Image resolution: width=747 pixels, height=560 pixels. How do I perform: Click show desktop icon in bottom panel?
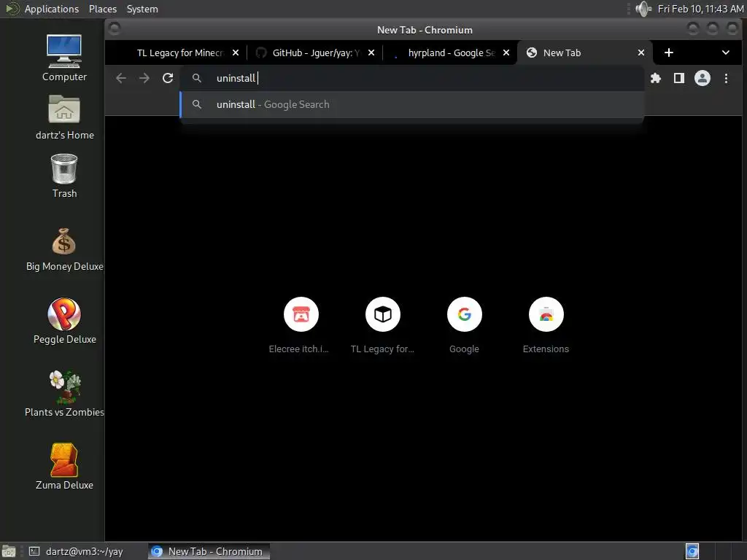[x=9, y=551]
